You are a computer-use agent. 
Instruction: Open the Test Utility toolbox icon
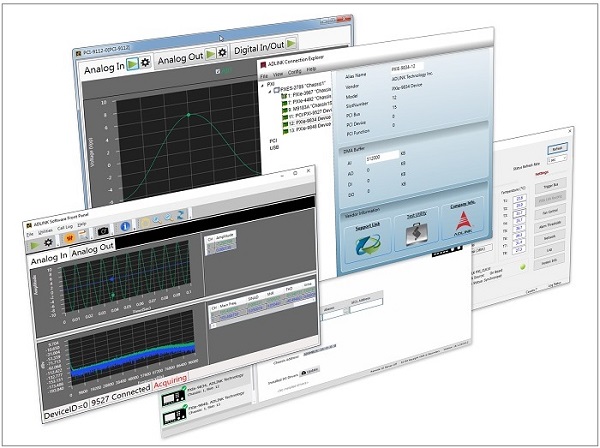click(417, 237)
